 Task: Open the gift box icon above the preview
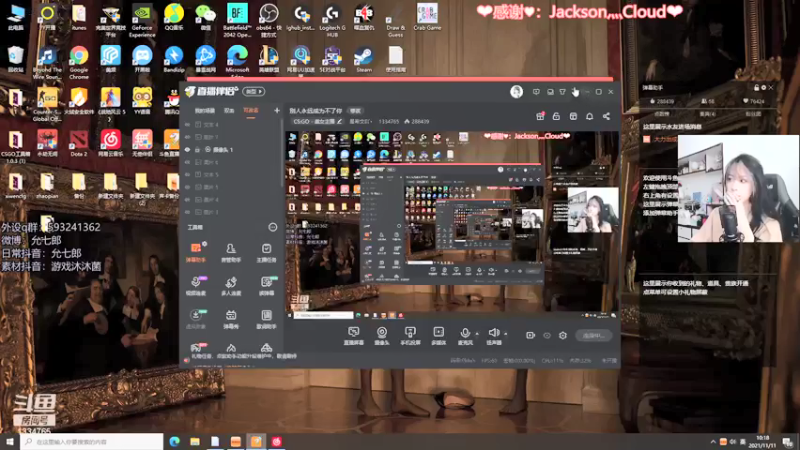pos(540,116)
